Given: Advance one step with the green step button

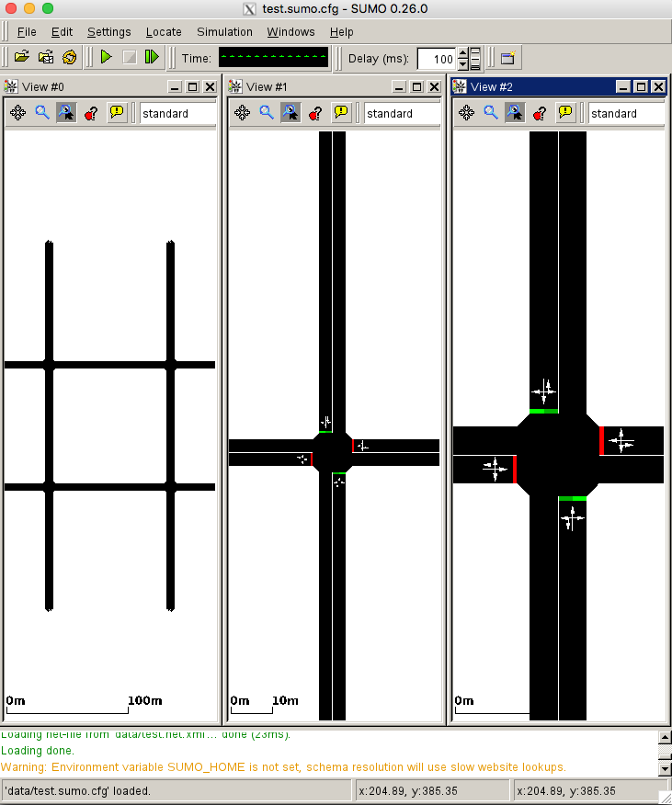Looking at the screenshot, I should point(152,58).
